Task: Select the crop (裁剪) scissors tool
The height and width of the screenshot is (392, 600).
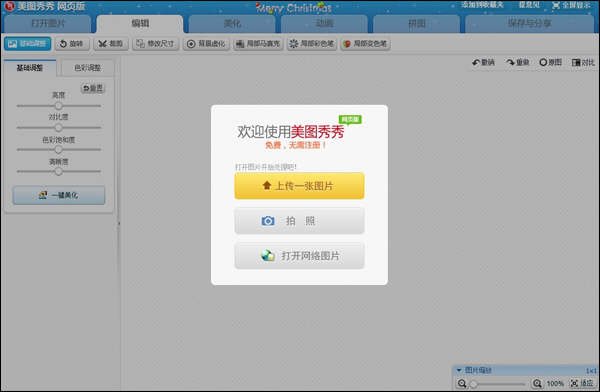Action: (x=111, y=44)
